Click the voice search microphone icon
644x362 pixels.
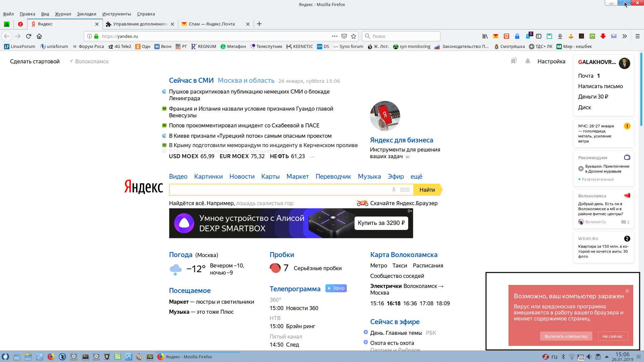pyautogui.click(x=394, y=190)
